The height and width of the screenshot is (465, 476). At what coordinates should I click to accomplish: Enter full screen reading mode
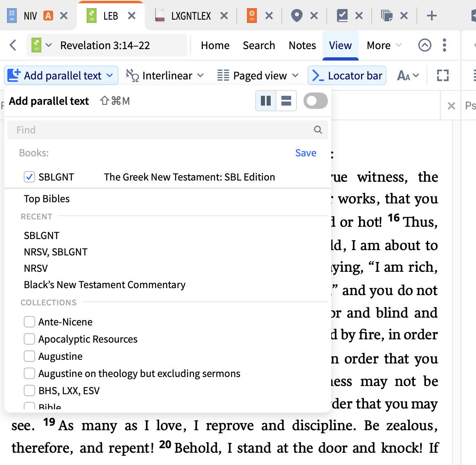442,75
